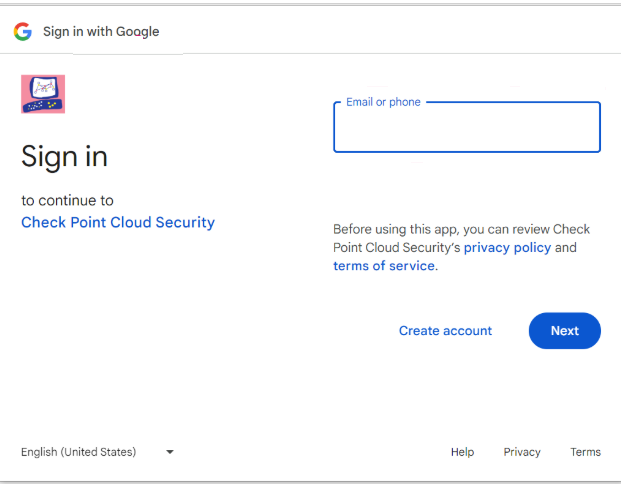Click Create account
Screen dimensions: 621x484
pyautogui.click(x=445, y=331)
